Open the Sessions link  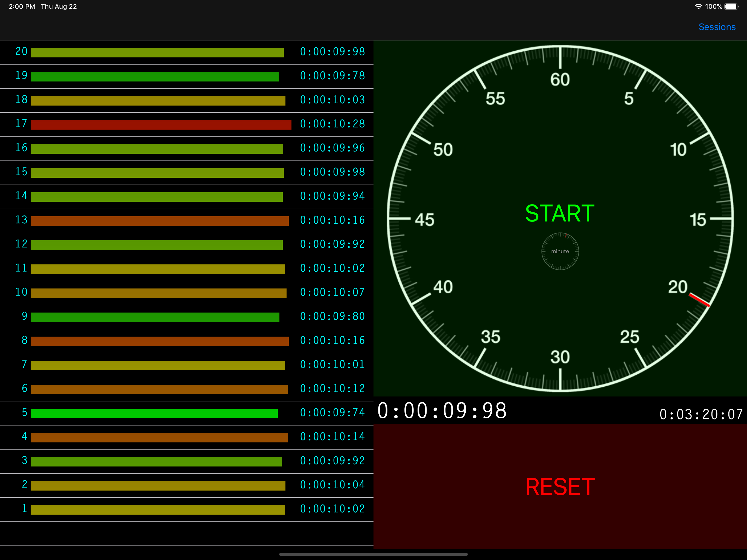click(717, 27)
